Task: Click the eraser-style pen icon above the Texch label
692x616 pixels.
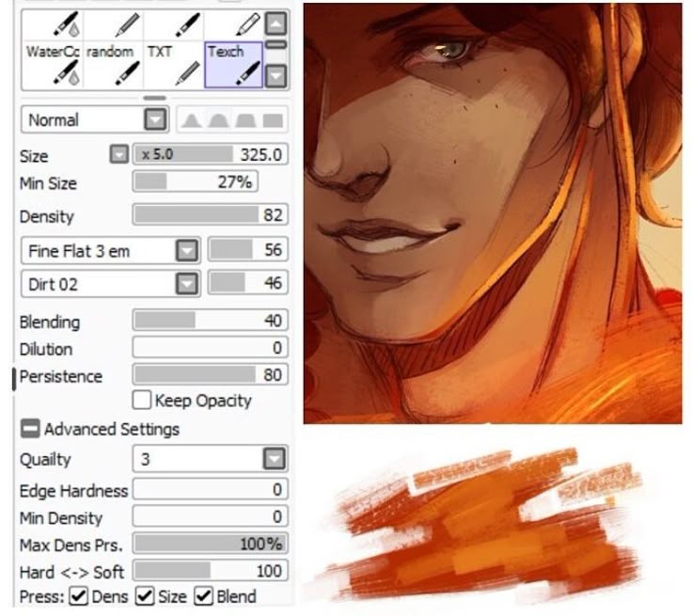Action: click(x=248, y=24)
